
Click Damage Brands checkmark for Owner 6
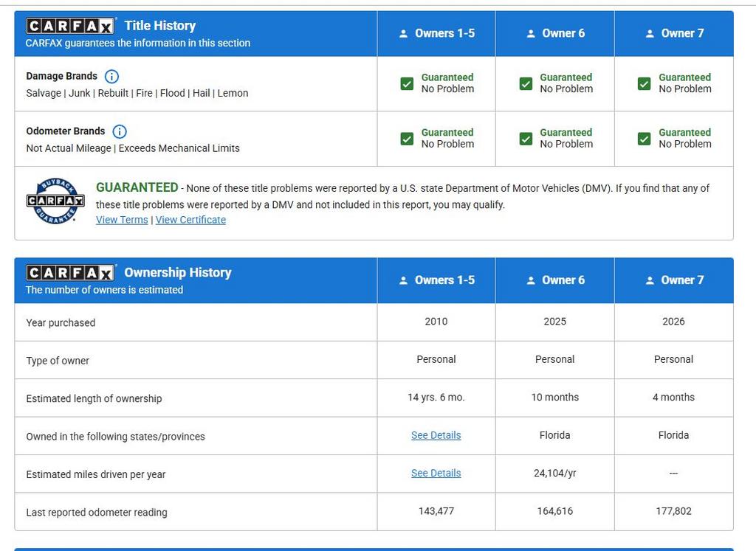click(526, 84)
